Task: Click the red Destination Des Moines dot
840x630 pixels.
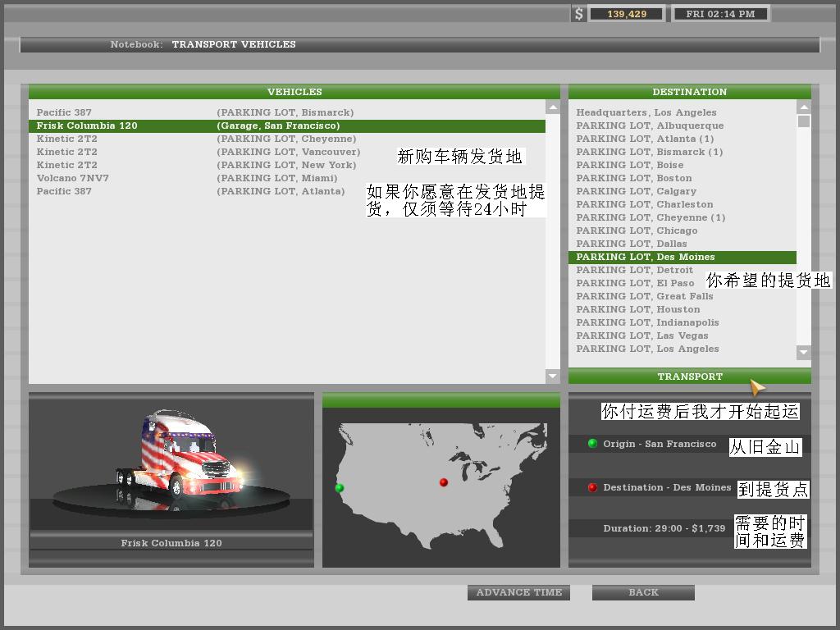Action: pos(592,487)
